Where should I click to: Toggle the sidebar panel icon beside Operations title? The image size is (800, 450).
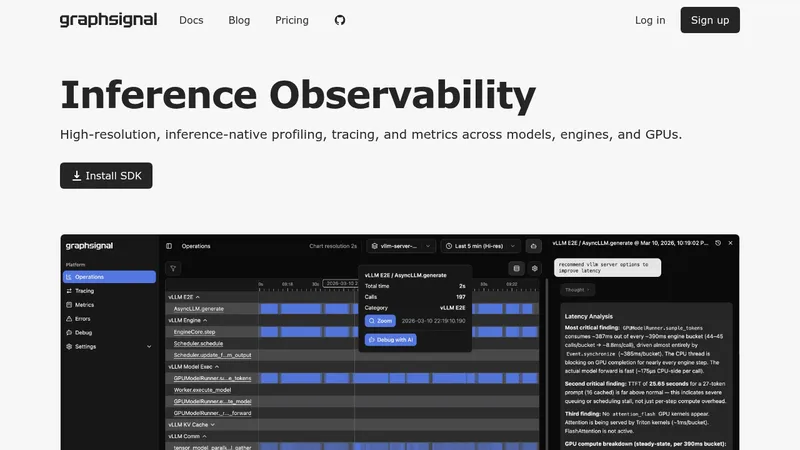click(169, 246)
